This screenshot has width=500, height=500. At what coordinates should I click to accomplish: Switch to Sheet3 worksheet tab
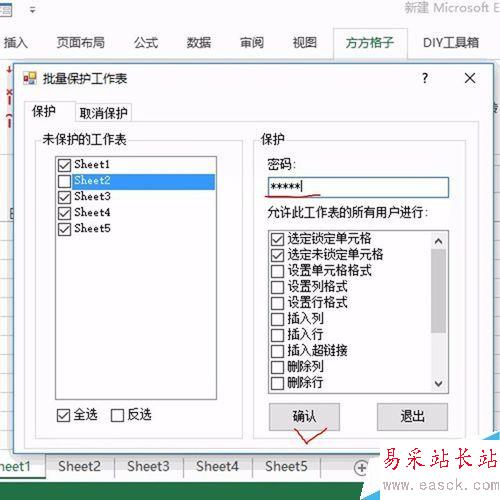[148, 466]
